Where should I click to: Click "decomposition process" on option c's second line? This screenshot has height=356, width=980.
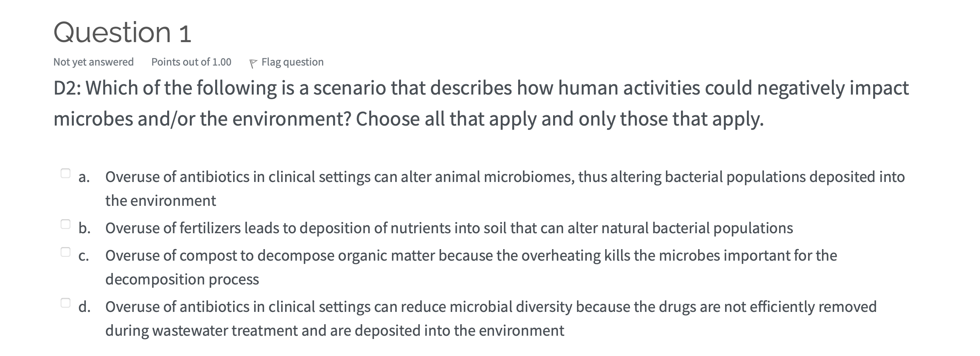[182, 279]
